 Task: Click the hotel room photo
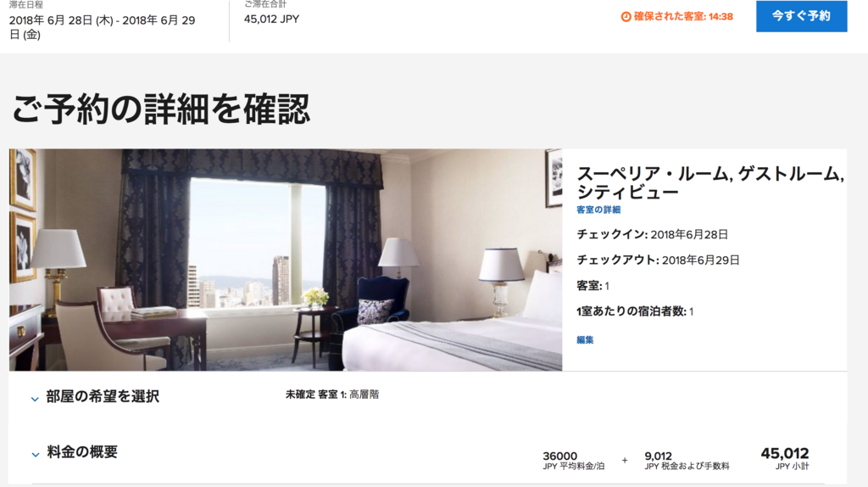click(x=286, y=260)
